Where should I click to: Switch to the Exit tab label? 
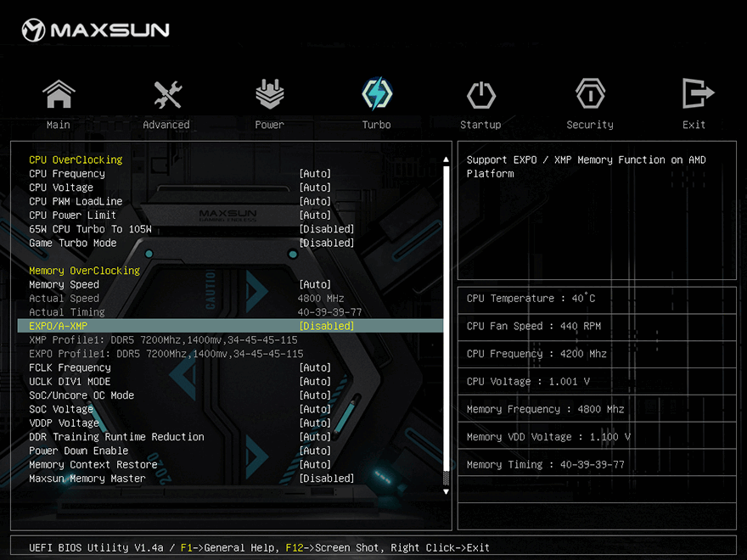tap(694, 125)
